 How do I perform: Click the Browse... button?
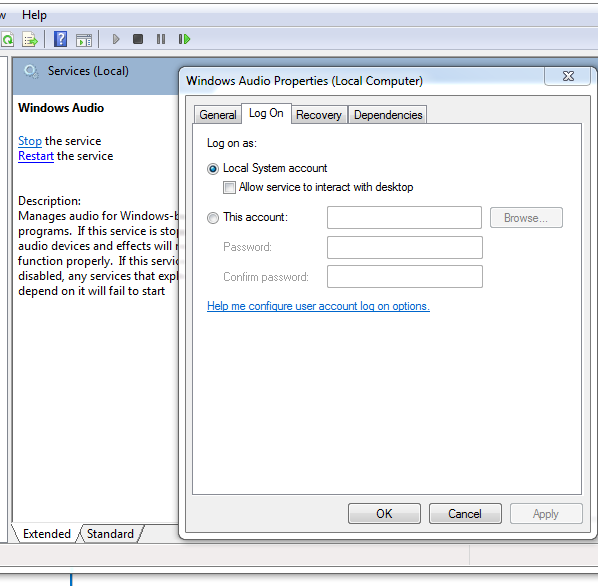click(x=526, y=218)
